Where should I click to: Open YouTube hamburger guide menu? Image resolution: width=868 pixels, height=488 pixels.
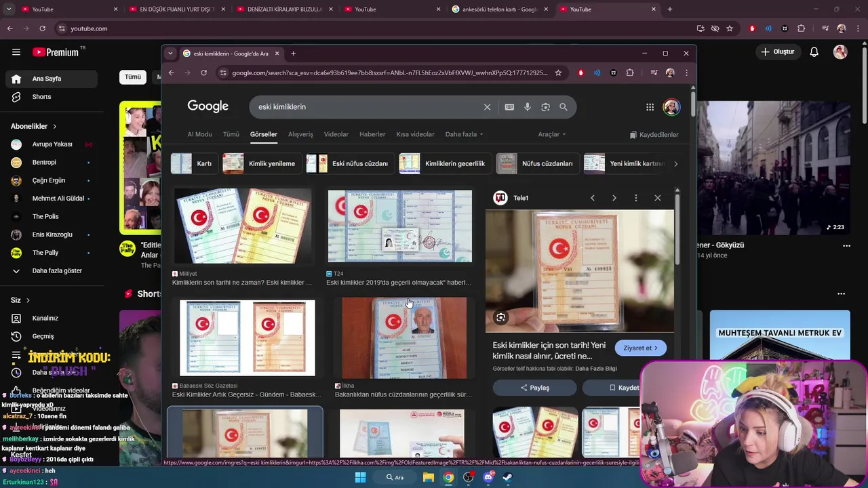click(16, 52)
